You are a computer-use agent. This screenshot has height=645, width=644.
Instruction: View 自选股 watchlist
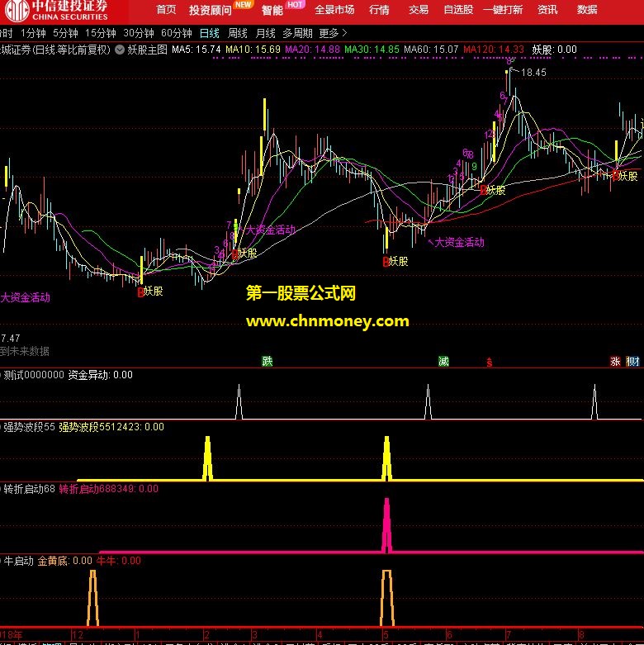[x=458, y=9]
